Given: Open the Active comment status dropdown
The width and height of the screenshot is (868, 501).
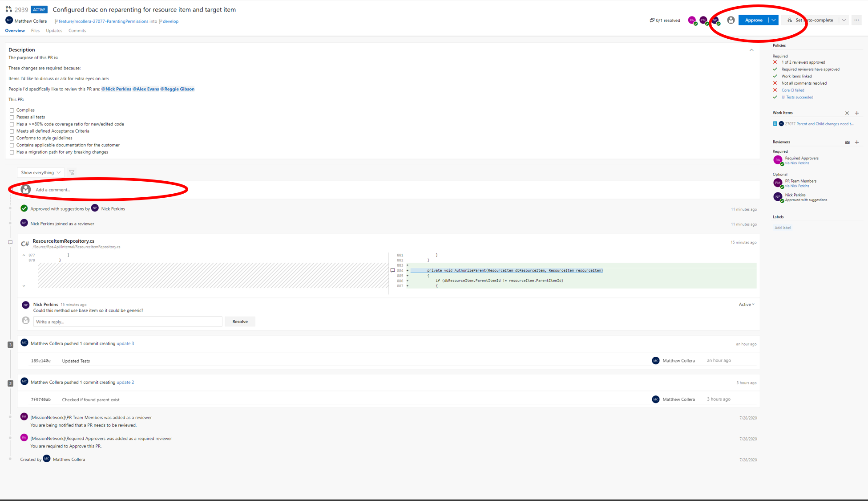Looking at the screenshot, I should pos(746,305).
